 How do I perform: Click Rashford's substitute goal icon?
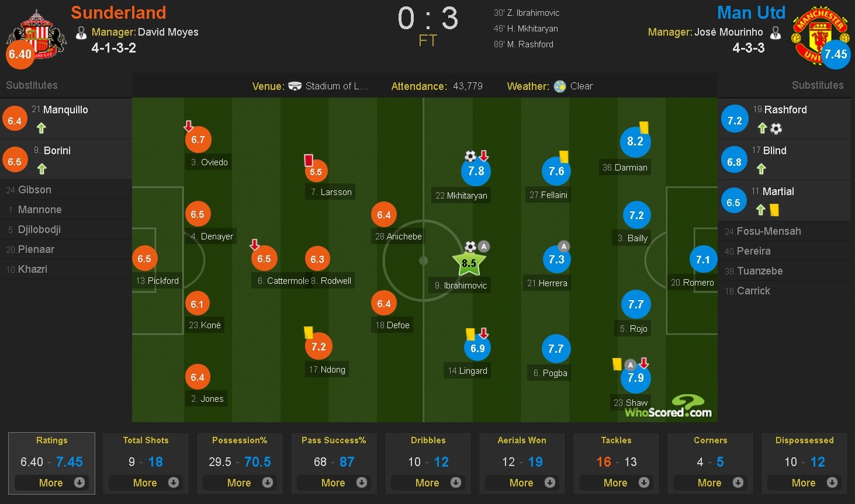click(776, 128)
